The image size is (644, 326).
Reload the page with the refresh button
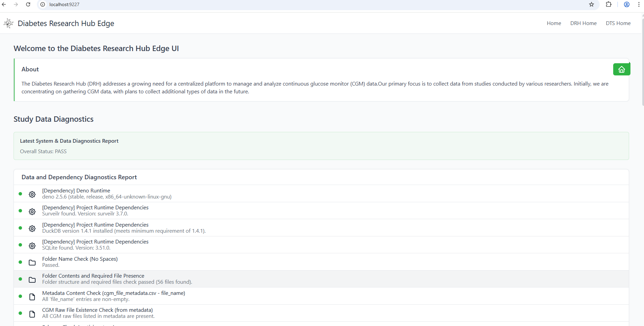pyautogui.click(x=28, y=4)
